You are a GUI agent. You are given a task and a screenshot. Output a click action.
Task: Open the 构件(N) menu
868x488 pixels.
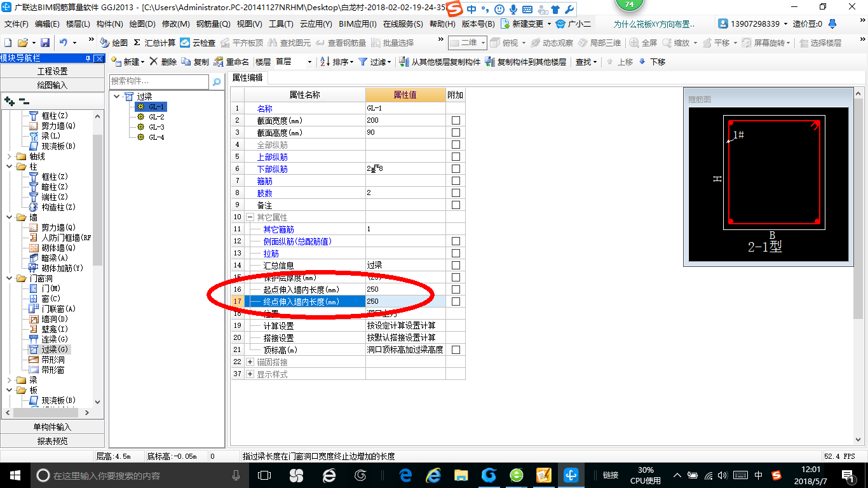[110, 24]
